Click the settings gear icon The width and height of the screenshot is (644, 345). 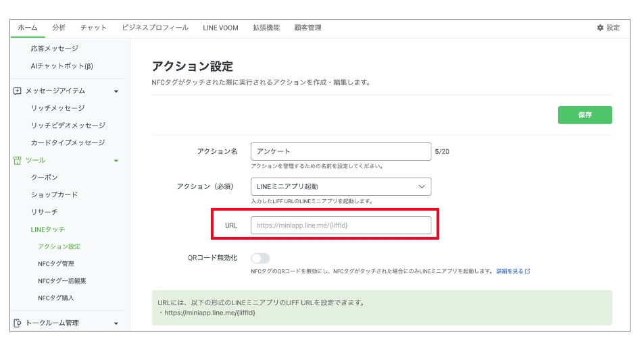pos(600,28)
